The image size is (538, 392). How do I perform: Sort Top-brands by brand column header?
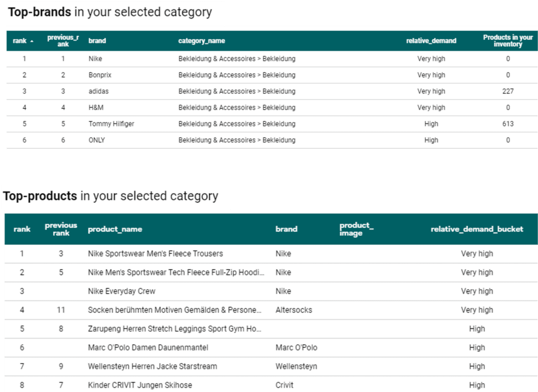tap(97, 41)
